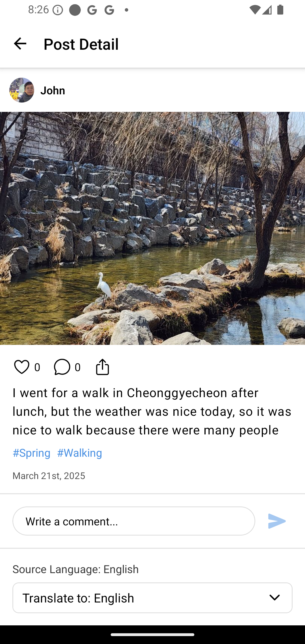This screenshot has height=644, width=305.
Task: Go back using the arrow icon
Action: click(20, 44)
